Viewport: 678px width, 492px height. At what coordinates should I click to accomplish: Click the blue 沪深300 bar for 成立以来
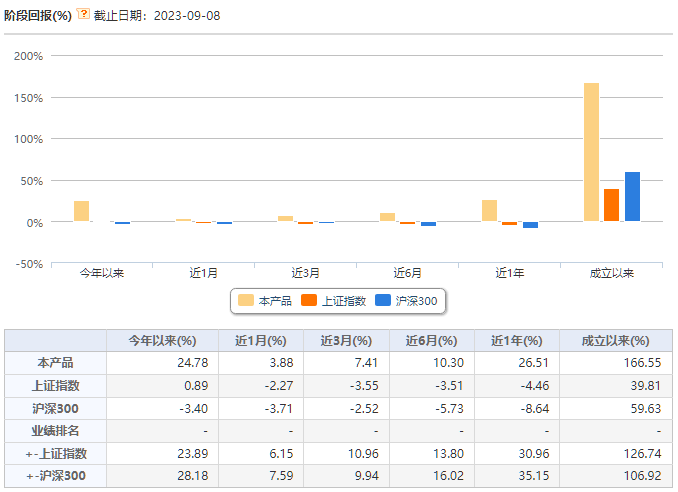[632, 197]
